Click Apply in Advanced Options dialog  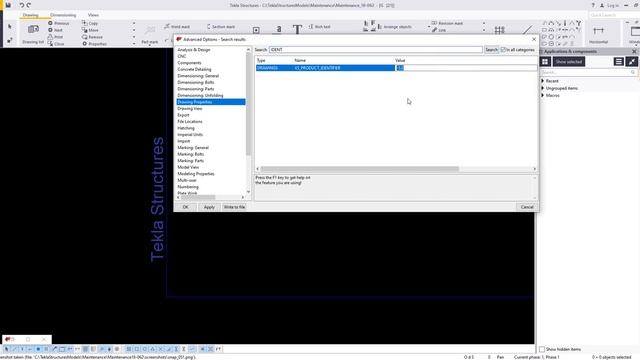[x=209, y=207]
